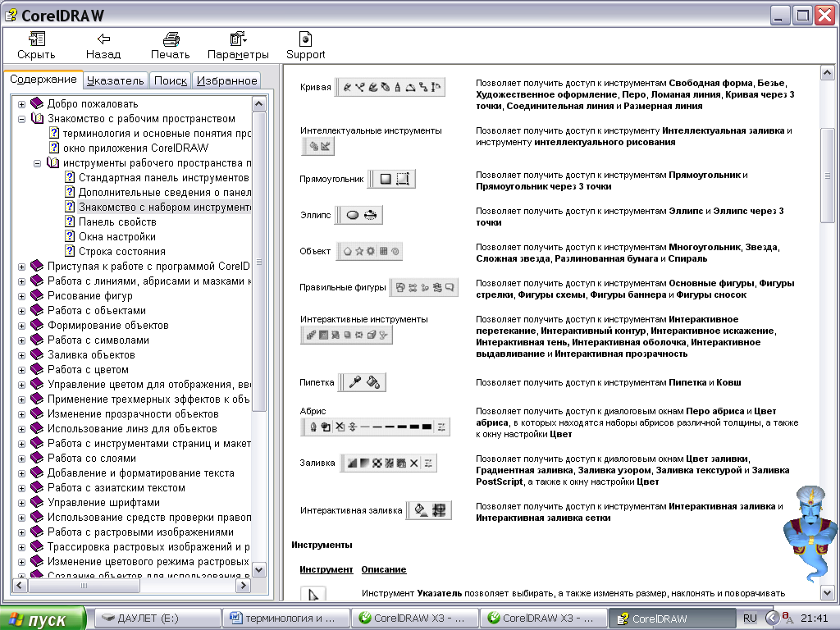The width and height of the screenshot is (840, 630).
Task: Click the Пипетка eyedropper icon
Action: (354, 382)
